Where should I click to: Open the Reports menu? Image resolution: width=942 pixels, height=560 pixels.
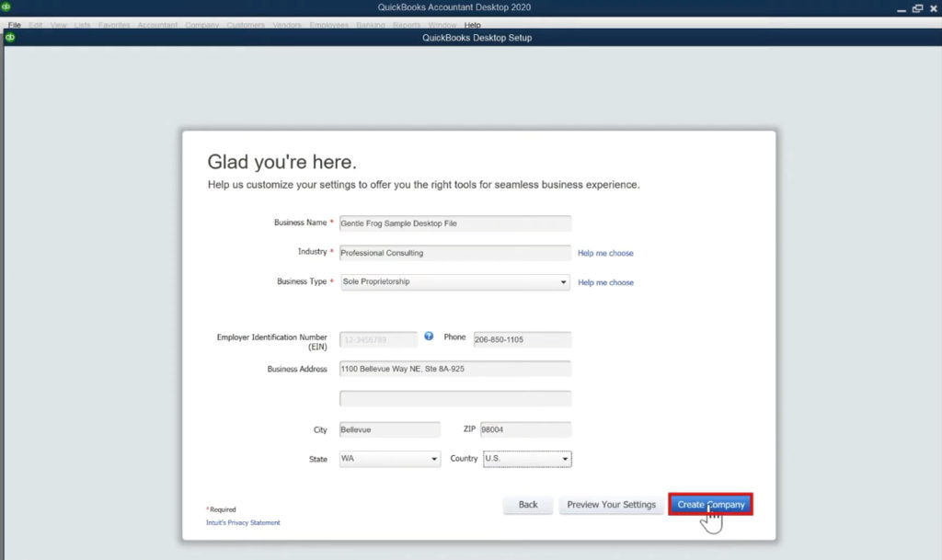[x=407, y=25]
